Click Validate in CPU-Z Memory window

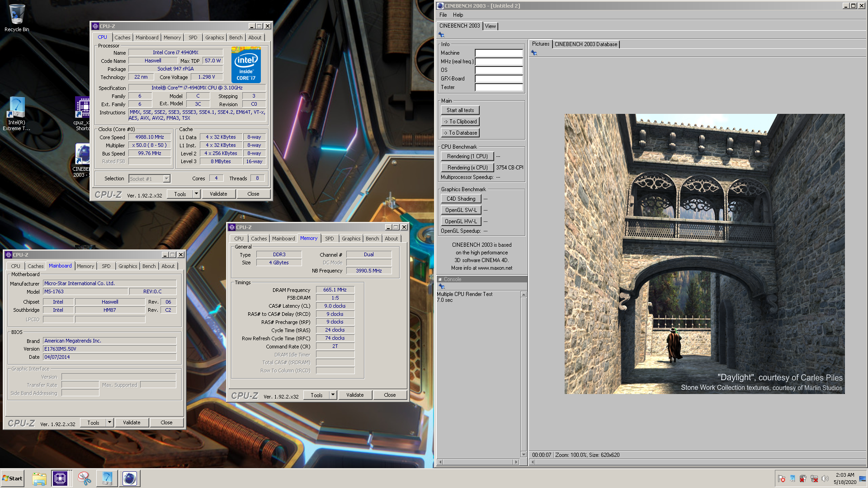(355, 395)
